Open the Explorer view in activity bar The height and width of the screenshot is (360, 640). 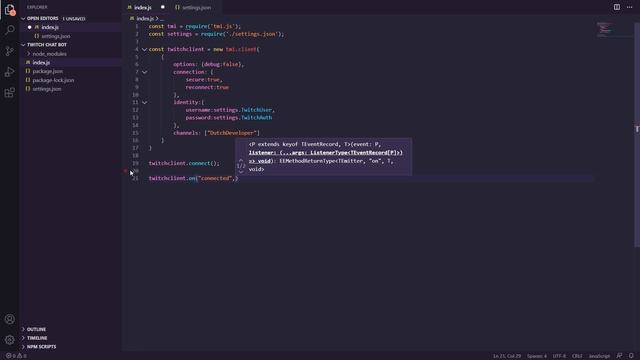(9, 10)
